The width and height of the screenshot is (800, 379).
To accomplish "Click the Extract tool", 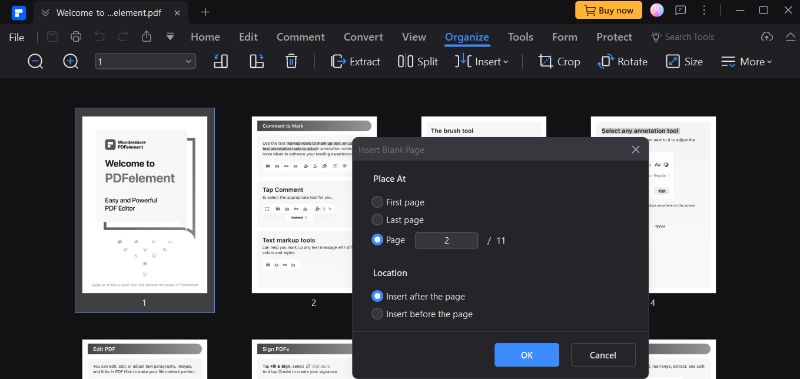I will pos(355,62).
